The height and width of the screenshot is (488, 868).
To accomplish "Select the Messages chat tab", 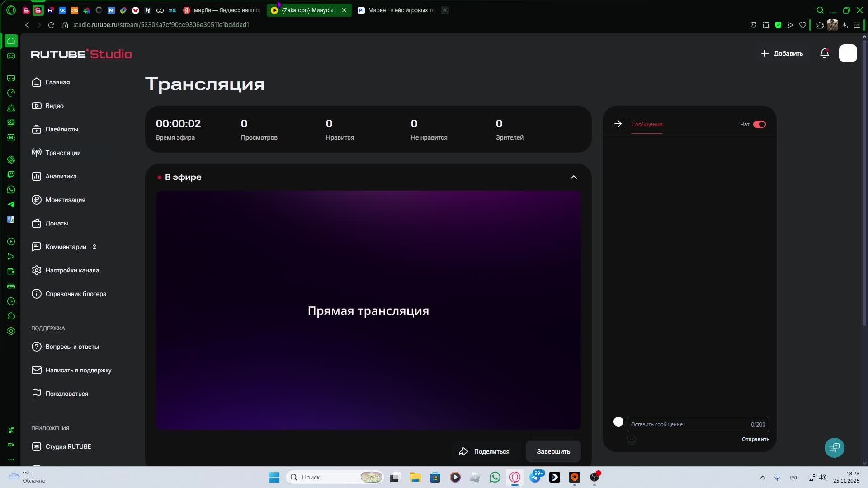I will [x=646, y=124].
